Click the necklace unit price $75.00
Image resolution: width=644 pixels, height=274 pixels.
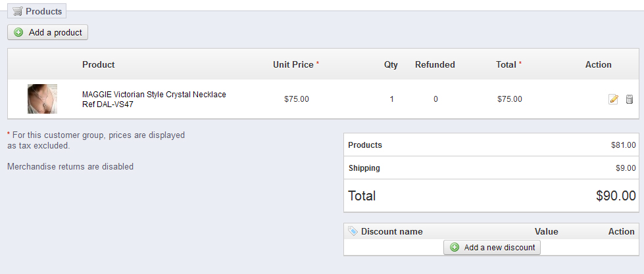tap(297, 99)
